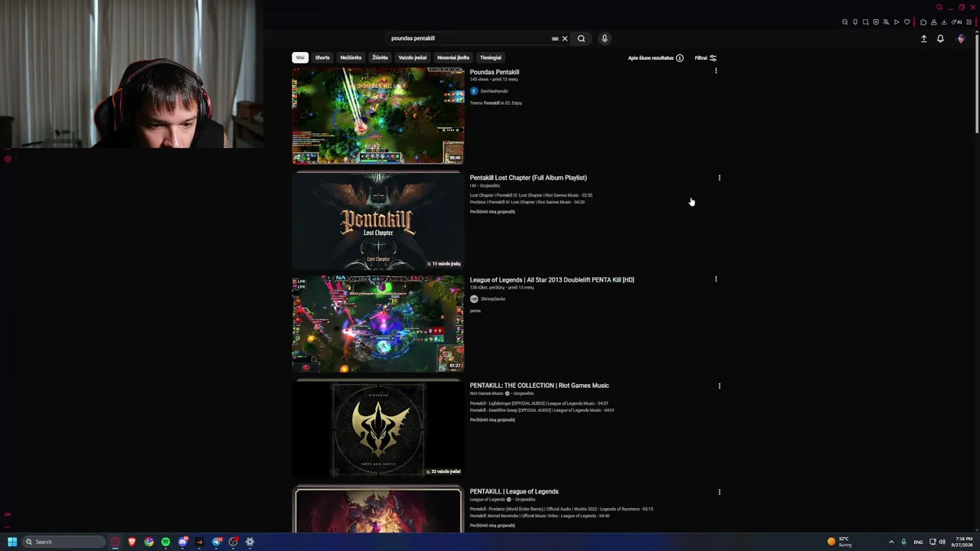Open the volume speaker tray icon
Screen dimensions: 980x551
coord(942,542)
